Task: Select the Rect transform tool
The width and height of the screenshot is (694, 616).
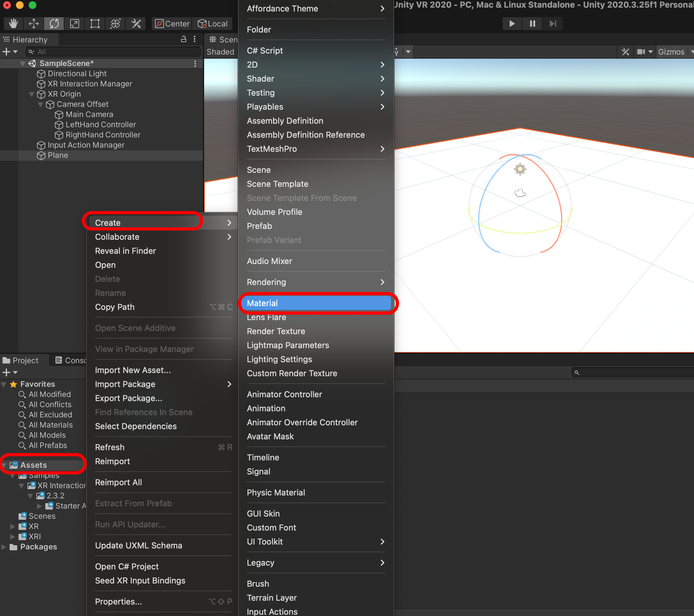Action: 95,24
